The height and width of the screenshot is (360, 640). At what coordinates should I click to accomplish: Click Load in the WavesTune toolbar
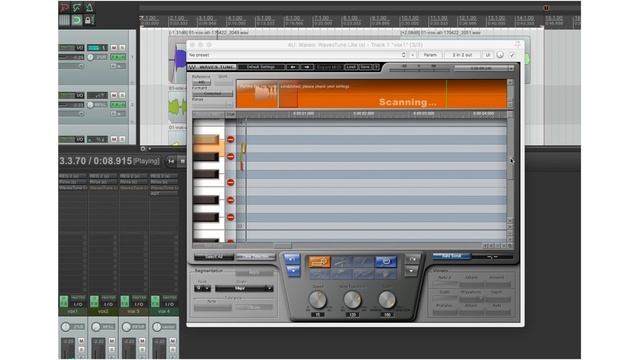351,67
